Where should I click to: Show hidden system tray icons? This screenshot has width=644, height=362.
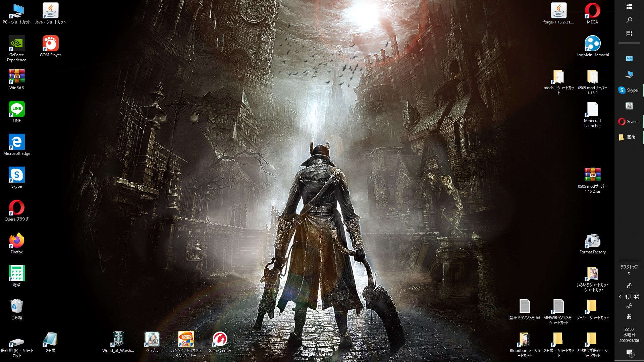click(x=620, y=297)
